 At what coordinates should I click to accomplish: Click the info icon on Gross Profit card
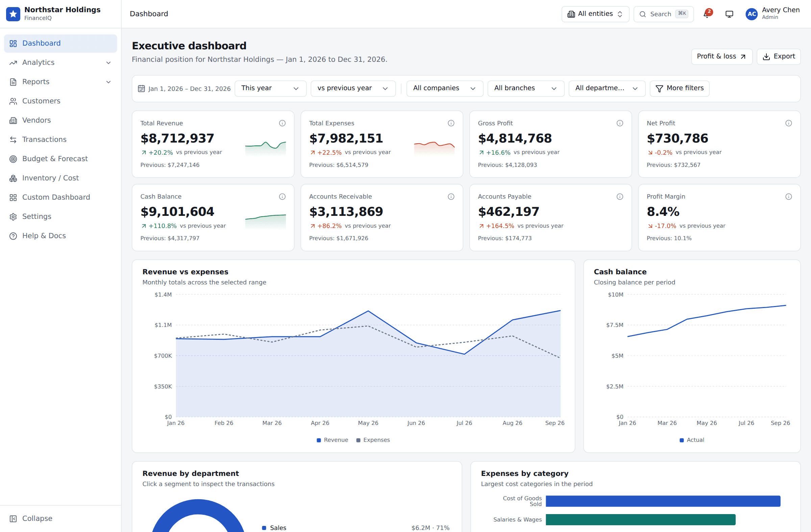[620, 123]
